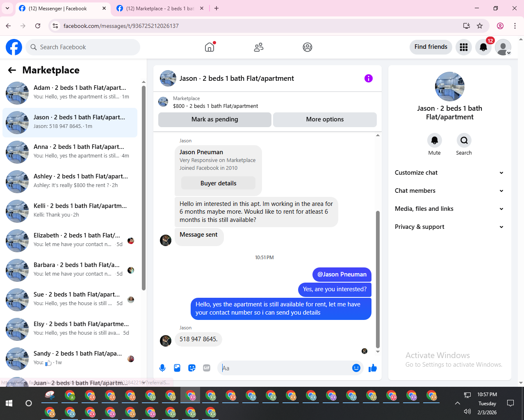This screenshot has width=524, height=420.
Task: Send a thumbs-up like
Action: point(373,368)
